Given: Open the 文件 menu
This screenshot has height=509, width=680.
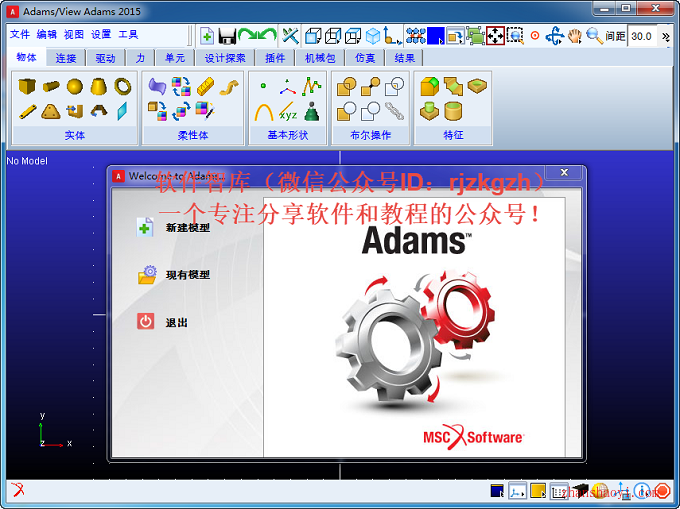Looking at the screenshot, I should click(20, 34).
